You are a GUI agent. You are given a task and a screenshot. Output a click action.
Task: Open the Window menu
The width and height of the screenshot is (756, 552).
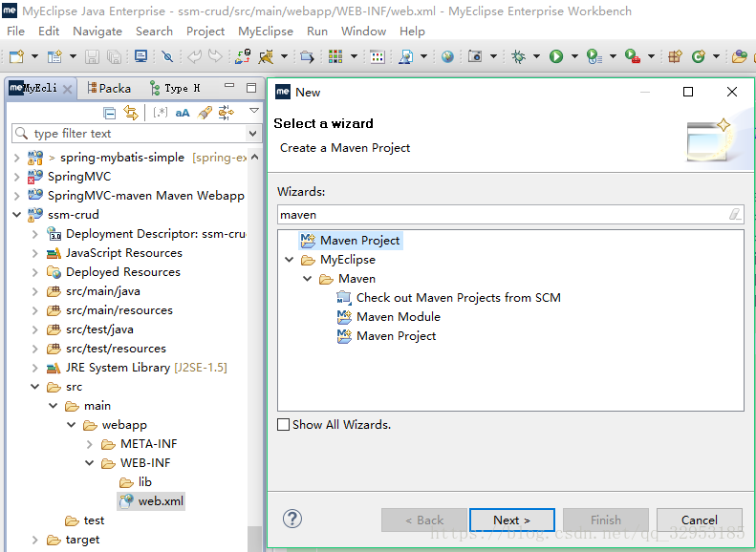click(363, 32)
